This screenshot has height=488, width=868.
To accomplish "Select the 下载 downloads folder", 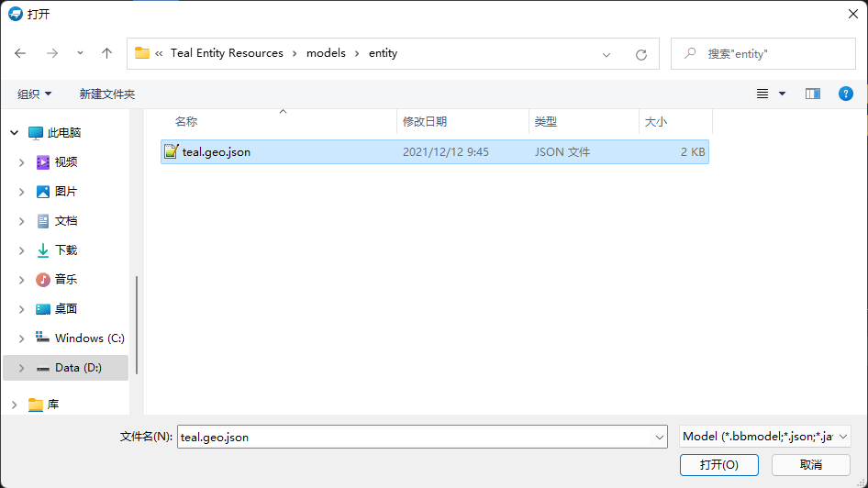I will (x=66, y=250).
